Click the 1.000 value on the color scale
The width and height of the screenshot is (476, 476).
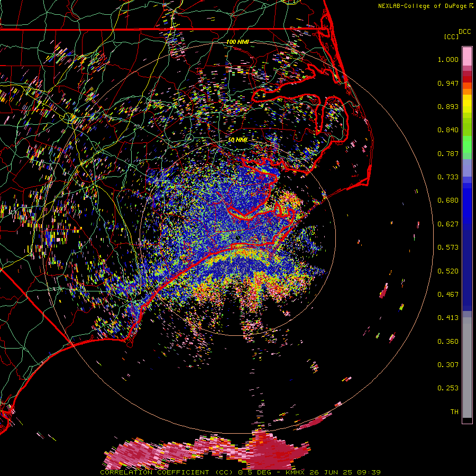pyautogui.click(x=448, y=59)
